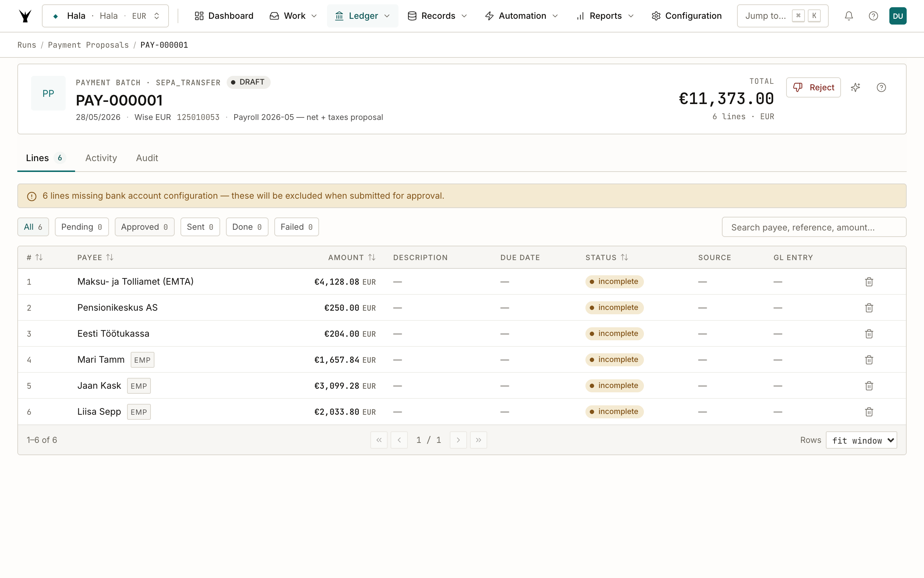The height and width of the screenshot is (578, 924).
Task: Sort table by Amount
Action: 352,257
